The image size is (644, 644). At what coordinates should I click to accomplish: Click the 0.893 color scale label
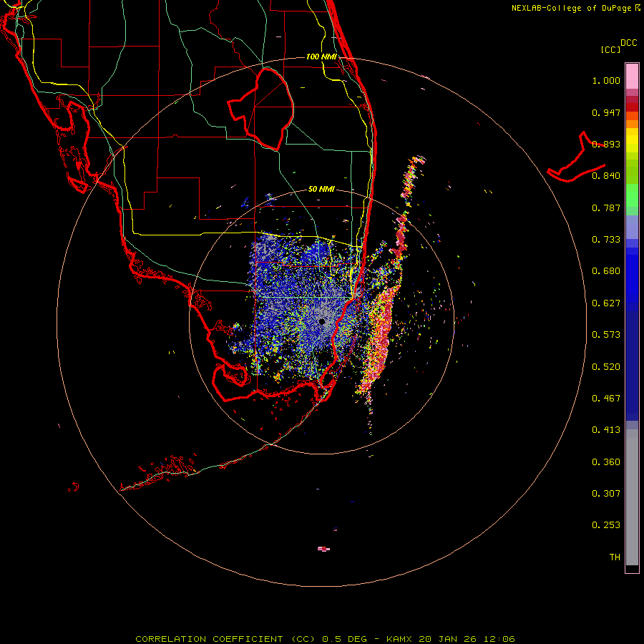(x=606, y=144)
